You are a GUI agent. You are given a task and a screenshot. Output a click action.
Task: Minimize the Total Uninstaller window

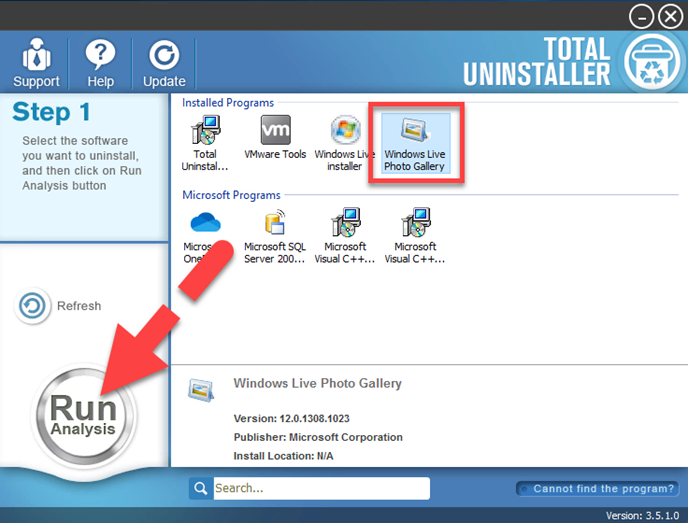(641, 17)
